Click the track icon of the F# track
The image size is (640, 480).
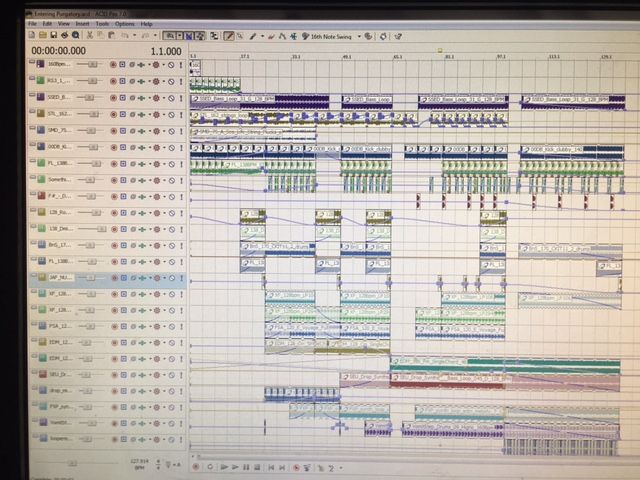pyautogui.click(x=40, y=197)
